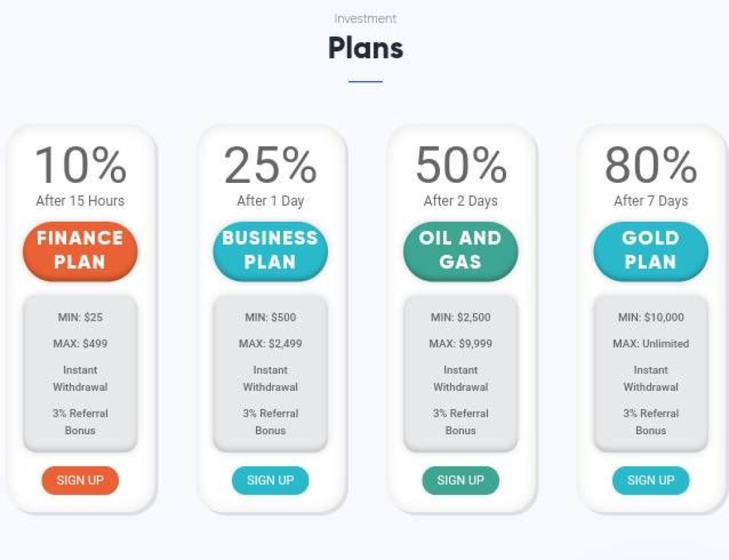Select the OIL AND GAS badge
729x560 pixels.
[460, 251]
